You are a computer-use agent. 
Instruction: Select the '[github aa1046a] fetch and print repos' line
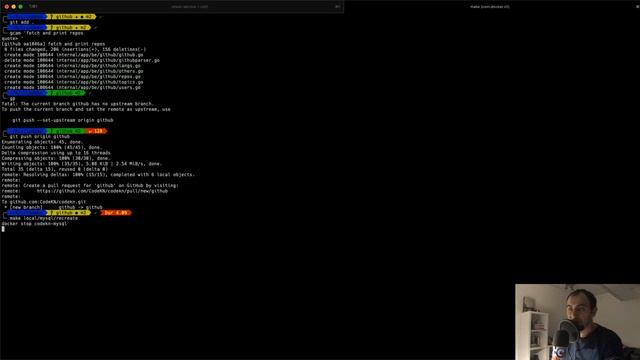53,44
